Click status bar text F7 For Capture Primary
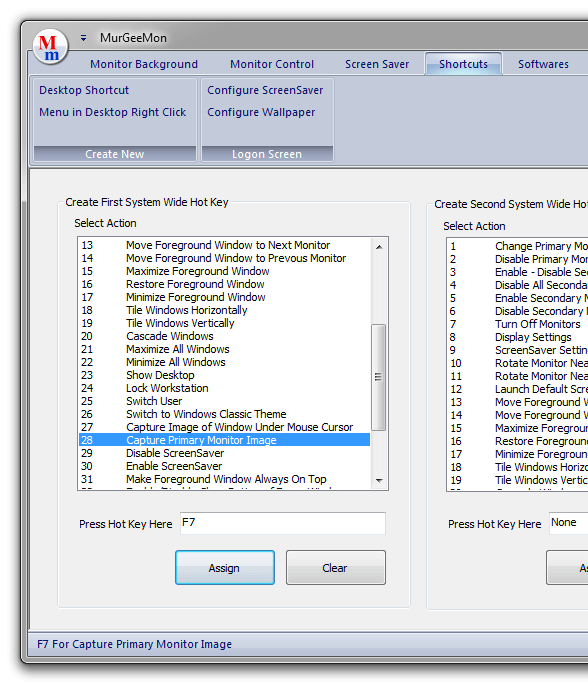588x684 pixels. (x=134, y=644)
